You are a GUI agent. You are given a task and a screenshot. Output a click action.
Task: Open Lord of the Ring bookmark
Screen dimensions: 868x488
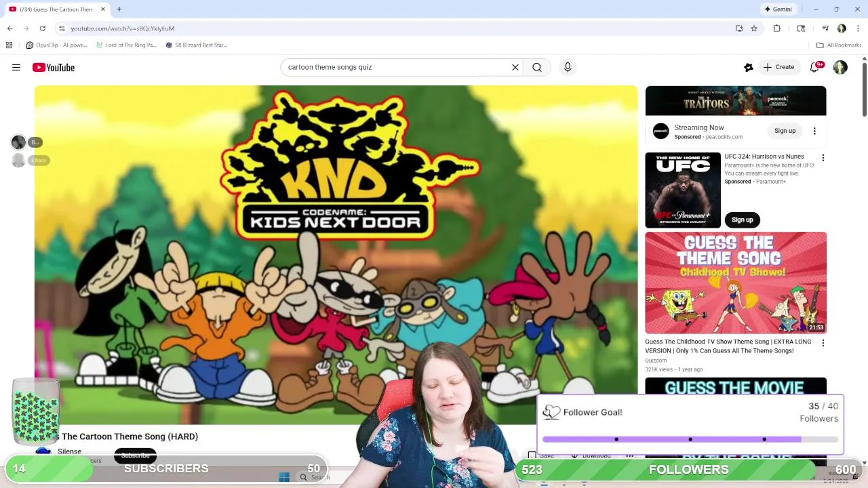click(126, 45)
